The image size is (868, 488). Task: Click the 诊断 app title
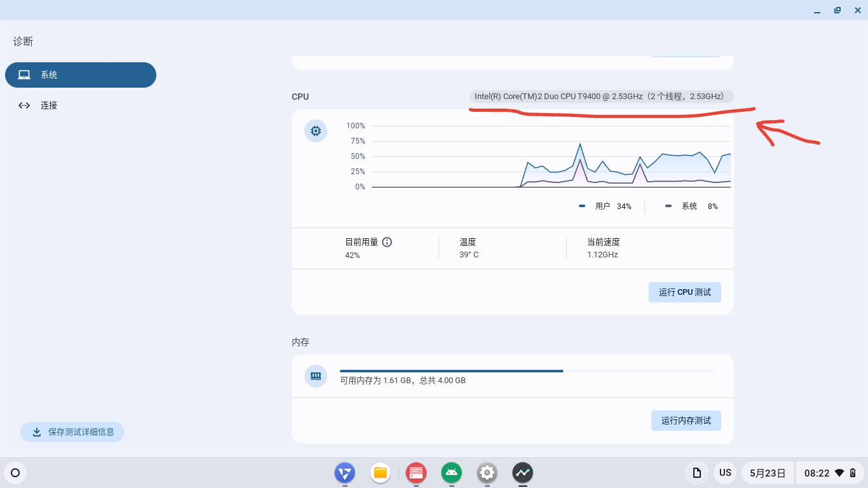[23, 41]
